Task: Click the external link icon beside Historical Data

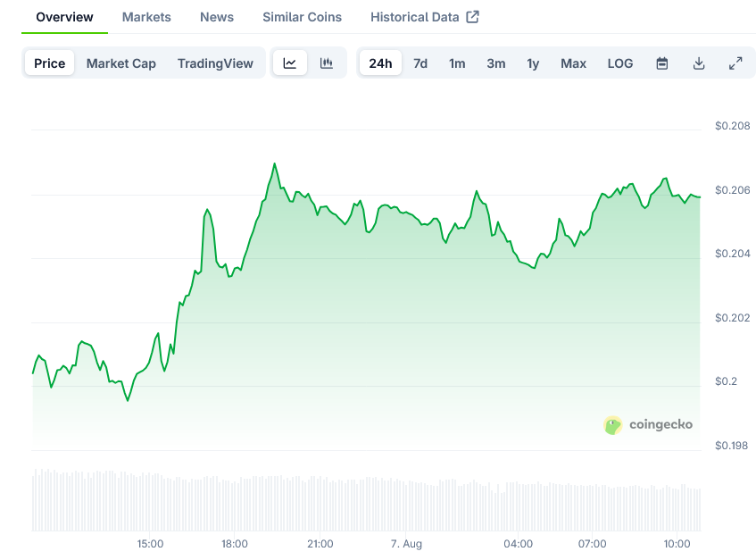Action: [473, 17]
